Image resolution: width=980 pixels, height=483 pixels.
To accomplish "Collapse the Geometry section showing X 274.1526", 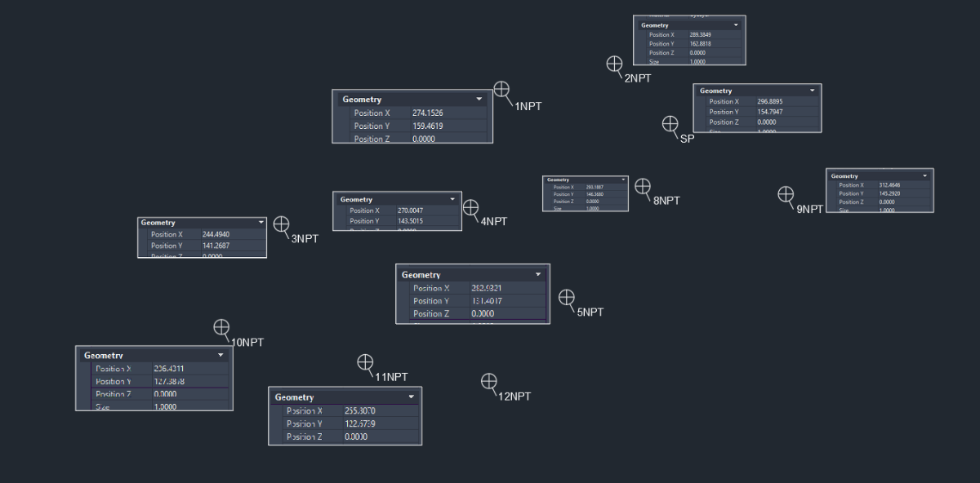I will (x=479, y=100).
